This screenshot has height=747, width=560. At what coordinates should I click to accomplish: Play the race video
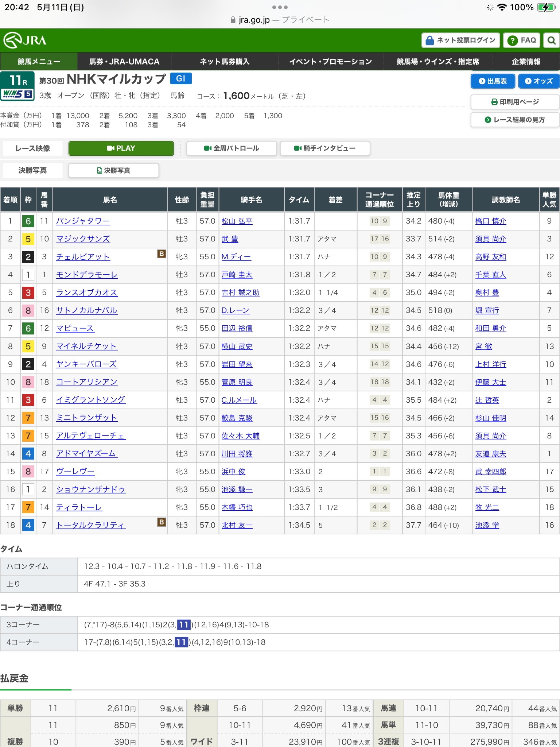121,148
